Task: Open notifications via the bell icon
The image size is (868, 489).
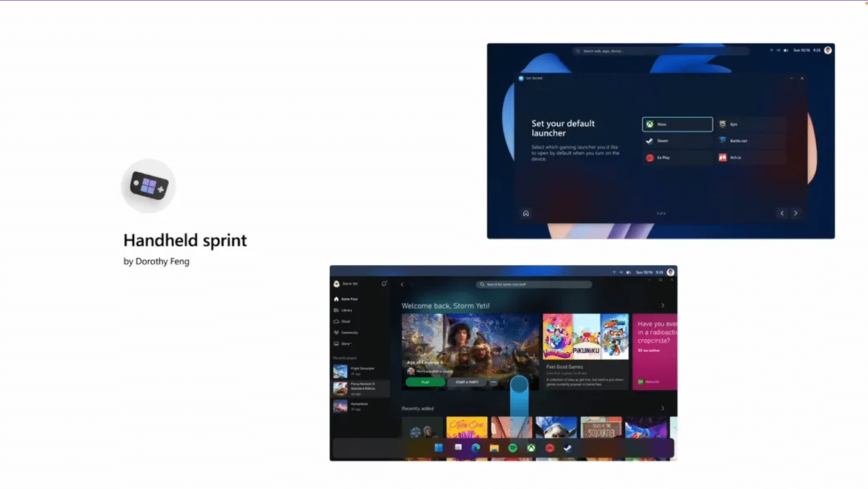Action: [384, 283]
